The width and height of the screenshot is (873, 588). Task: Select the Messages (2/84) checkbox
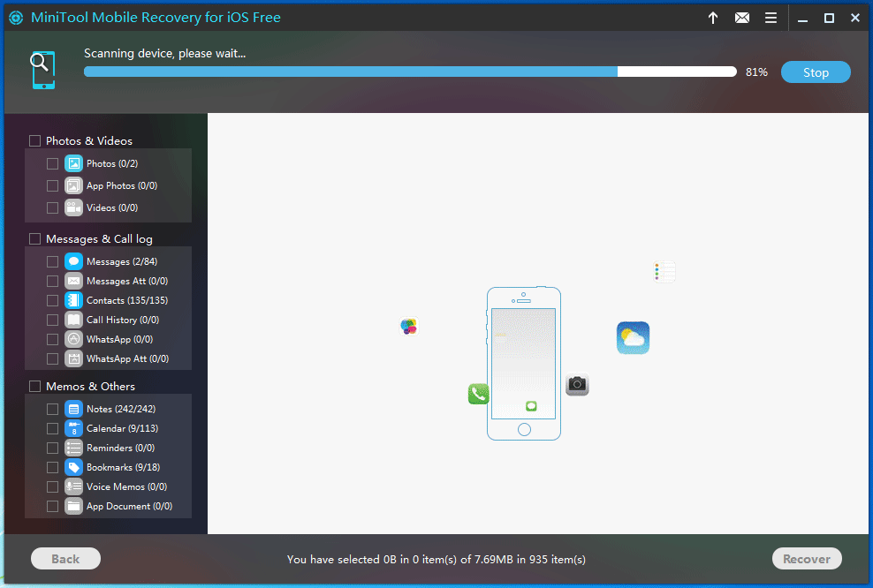pos(52,261)
